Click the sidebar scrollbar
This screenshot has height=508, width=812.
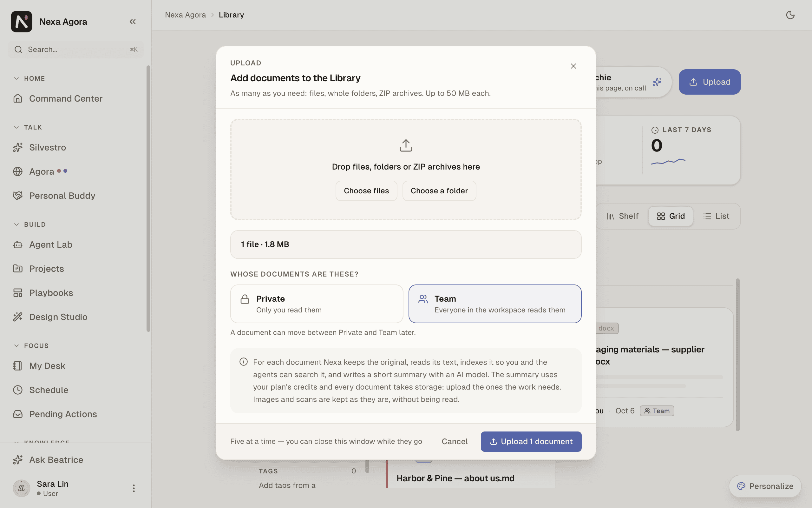point(148,198)
